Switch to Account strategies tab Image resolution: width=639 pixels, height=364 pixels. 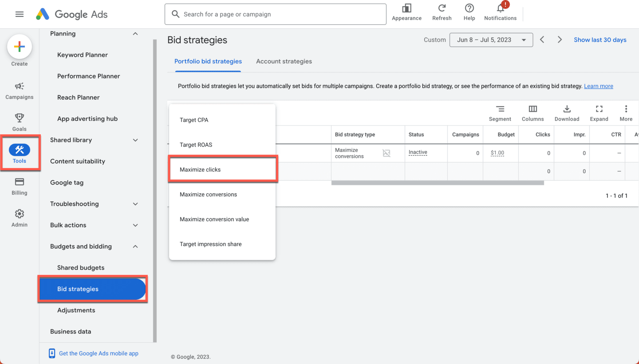(x=284, y=61)
